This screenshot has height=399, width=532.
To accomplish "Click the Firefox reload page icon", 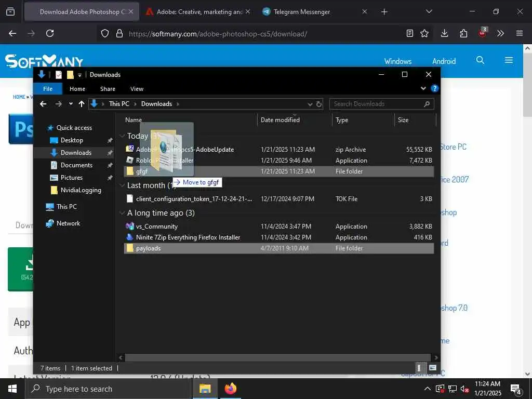I will (50, 33).
